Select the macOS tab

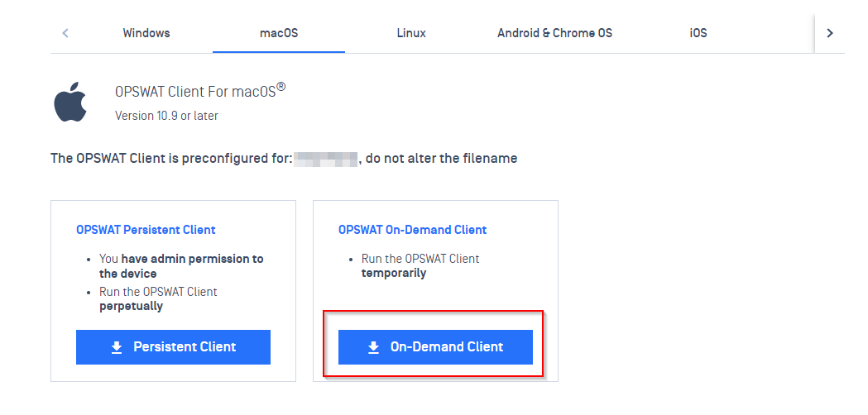click(x=279, y=33)
